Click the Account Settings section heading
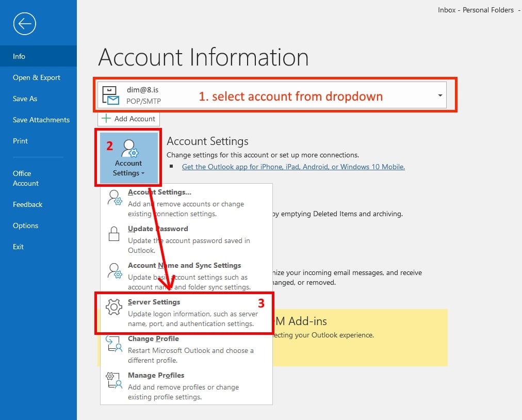 (207, 141)
